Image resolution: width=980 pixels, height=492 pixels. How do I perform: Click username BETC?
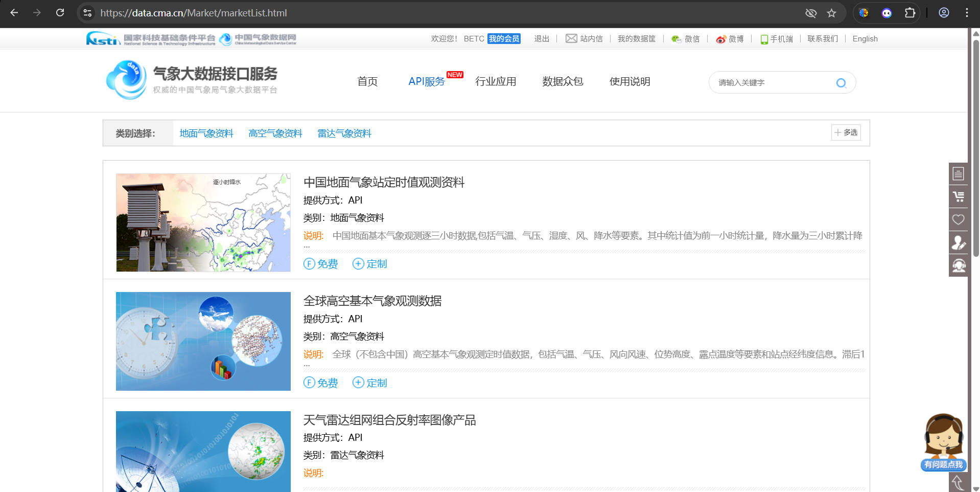pos(474,39)
